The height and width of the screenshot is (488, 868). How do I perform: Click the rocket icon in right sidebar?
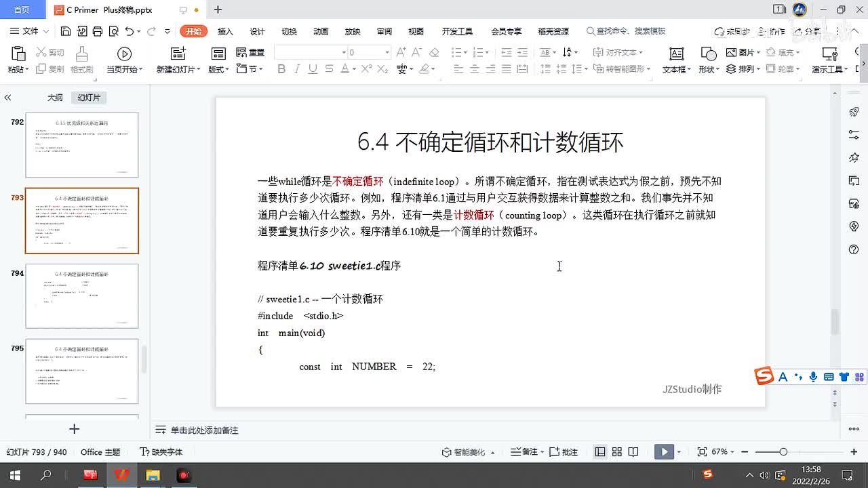tap(854, 112)
